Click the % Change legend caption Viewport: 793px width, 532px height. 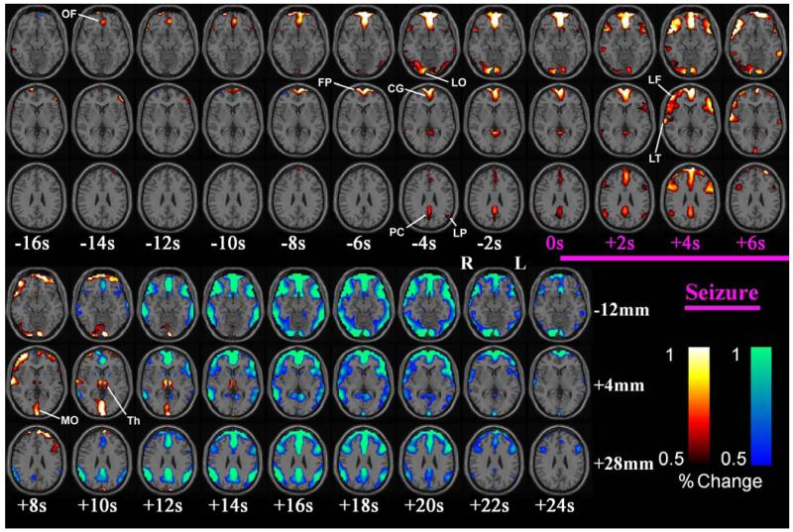point(721,480)
